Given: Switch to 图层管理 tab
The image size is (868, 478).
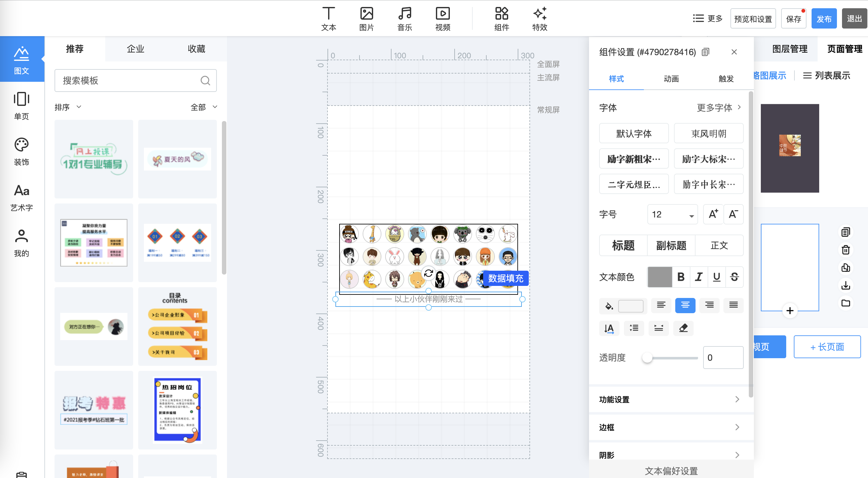Looking at the screenshot, I should tap(789, 49).
